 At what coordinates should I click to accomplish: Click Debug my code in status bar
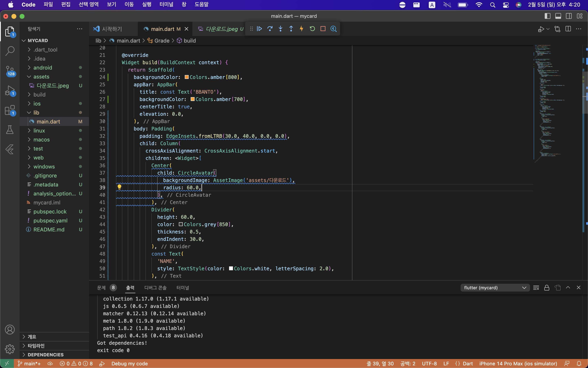tap(129, 363)
